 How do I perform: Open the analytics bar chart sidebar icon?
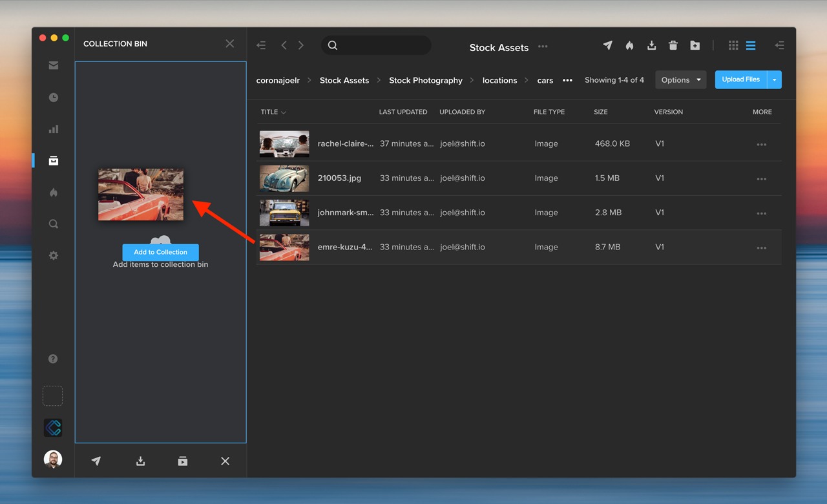pyautogui.click(x=54, y=129)
